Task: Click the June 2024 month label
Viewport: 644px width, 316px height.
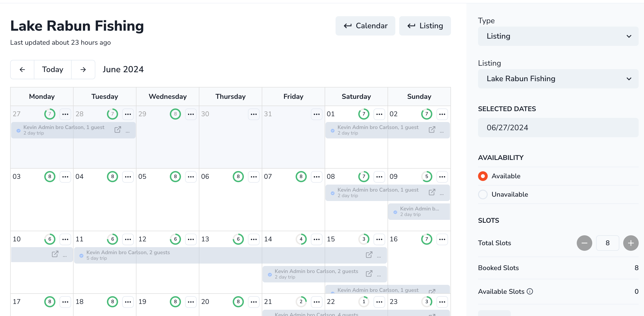Action: point(123,69)
